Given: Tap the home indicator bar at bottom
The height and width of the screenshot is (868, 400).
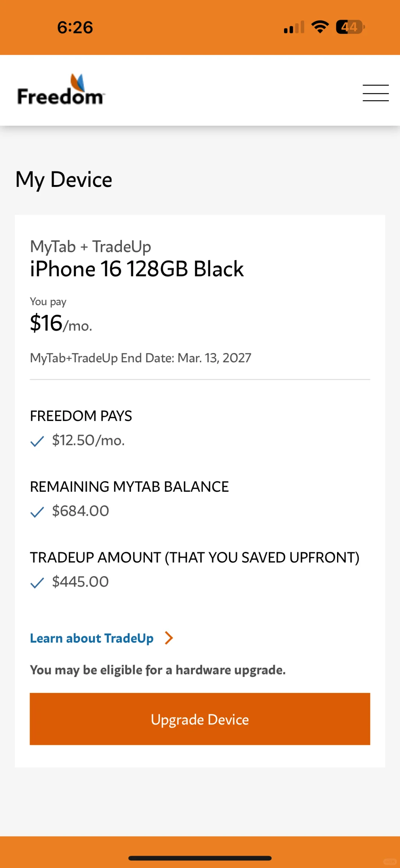Looking at the screenshot, I should [x=200, y=858].
